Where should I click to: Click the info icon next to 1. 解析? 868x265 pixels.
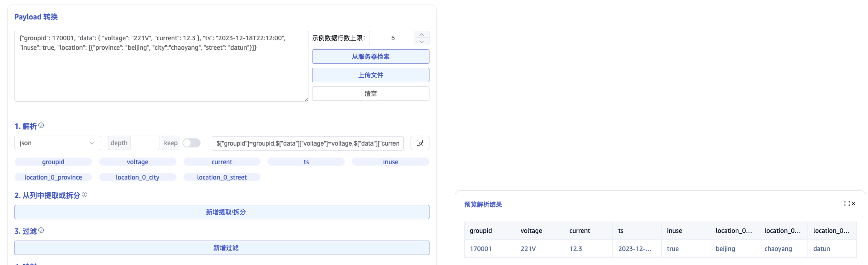41,126
